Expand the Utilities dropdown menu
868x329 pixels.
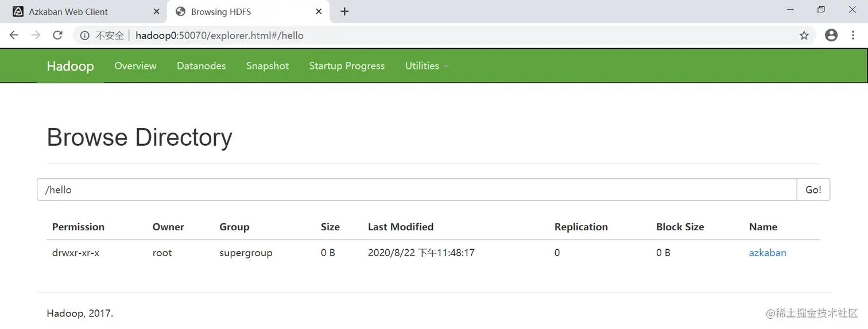(427, 66)
